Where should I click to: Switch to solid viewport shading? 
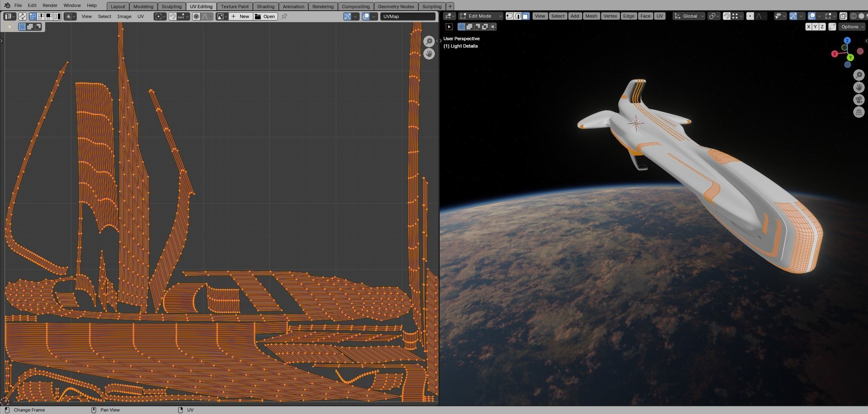(x=861, y=16)
